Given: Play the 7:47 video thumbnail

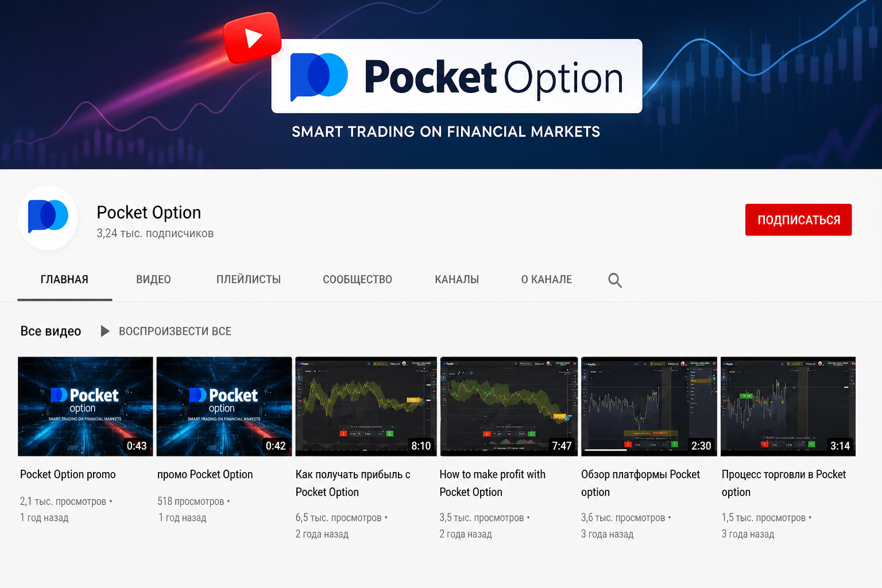Looking at the screenshot, I should click(x=508, y=407).
